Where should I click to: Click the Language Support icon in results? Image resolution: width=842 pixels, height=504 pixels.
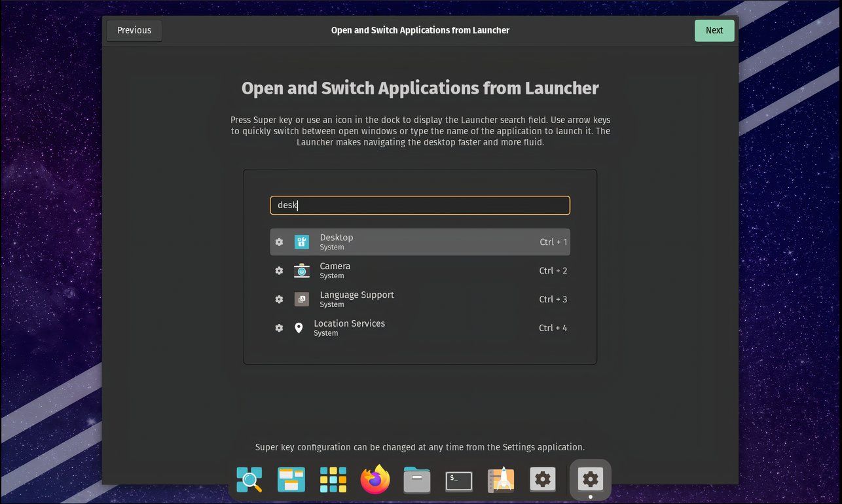pos(301,299)
